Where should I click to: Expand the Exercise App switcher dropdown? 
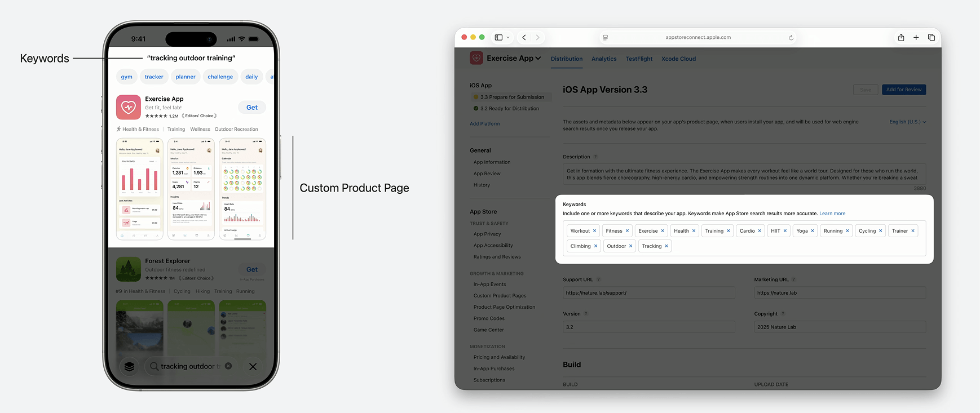click(538, 58)
